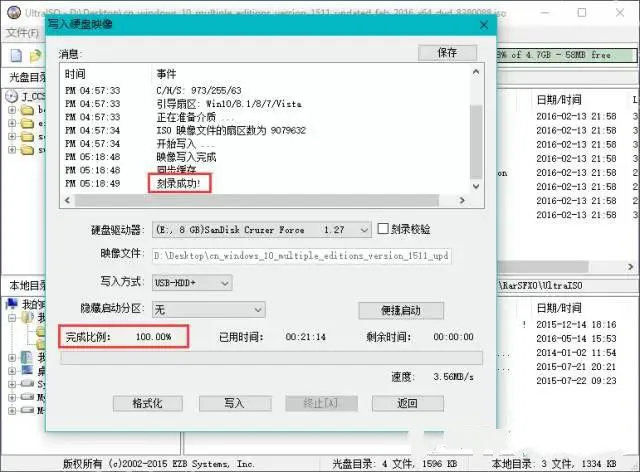Click the status bar '本地目录: 3 文件, 1334 KB'

pyautogui.click(x=554, y=464)
